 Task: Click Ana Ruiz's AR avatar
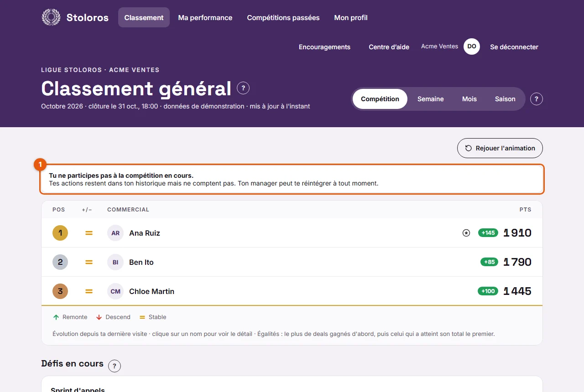[x=115, y=233]
